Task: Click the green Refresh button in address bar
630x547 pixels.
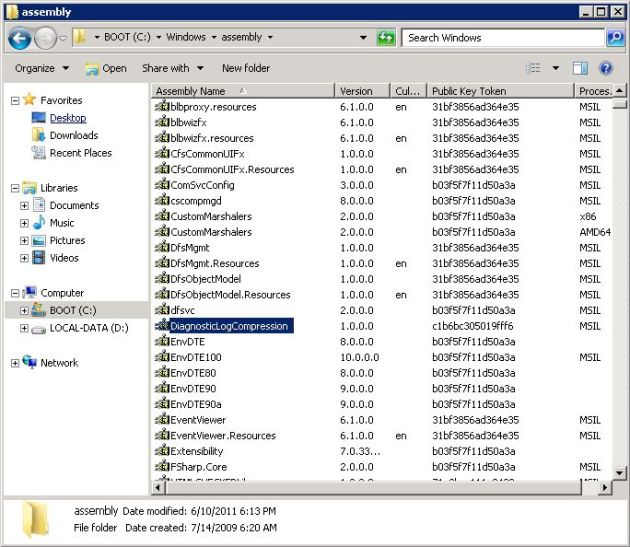Action: click(x=385, y=38)
